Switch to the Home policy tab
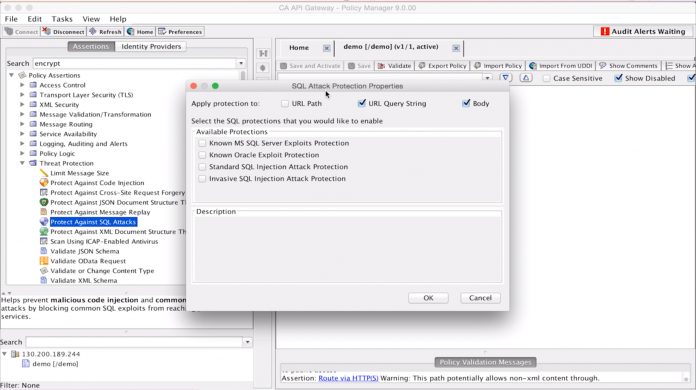This screenshot has height=390, width=696. (299, 47)
